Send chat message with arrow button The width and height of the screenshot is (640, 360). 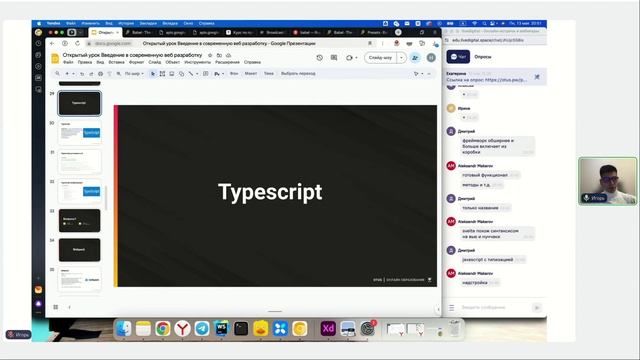click(x=537, y=307)
